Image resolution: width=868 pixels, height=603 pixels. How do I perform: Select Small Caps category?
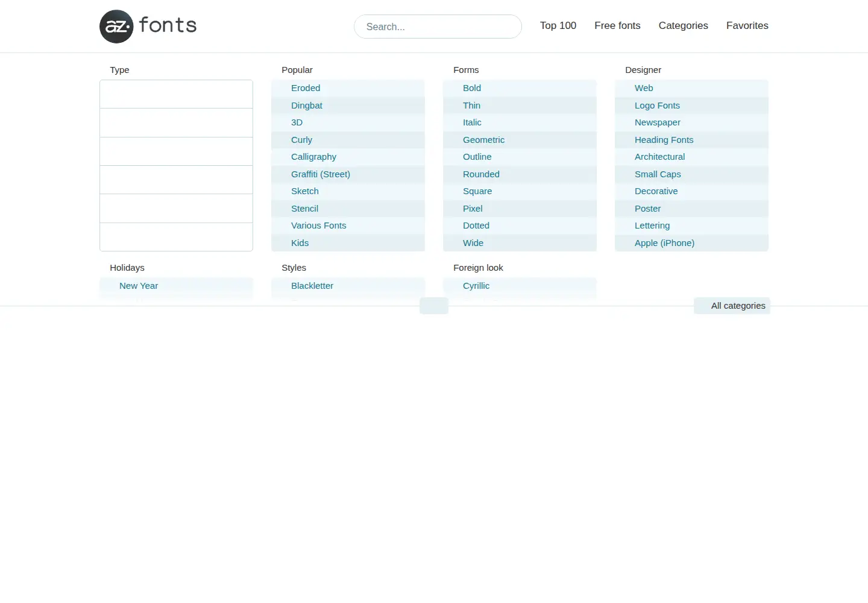click(x=691, y=174)
